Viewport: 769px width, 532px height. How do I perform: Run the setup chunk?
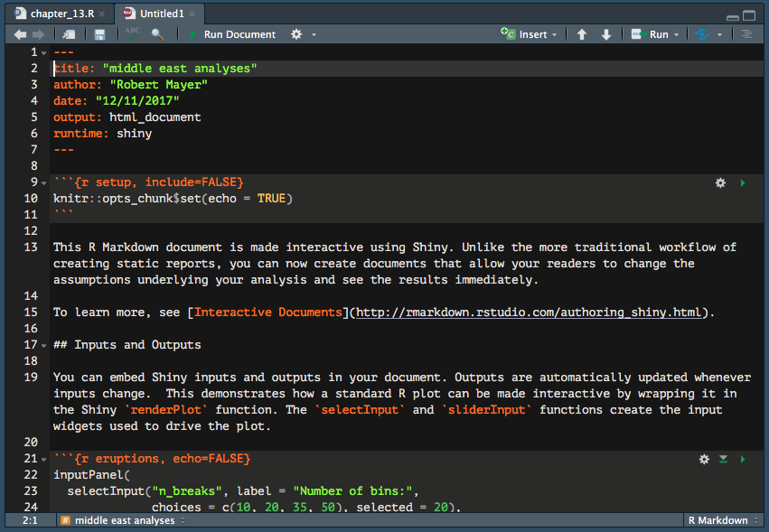click(x=743, y=182)
